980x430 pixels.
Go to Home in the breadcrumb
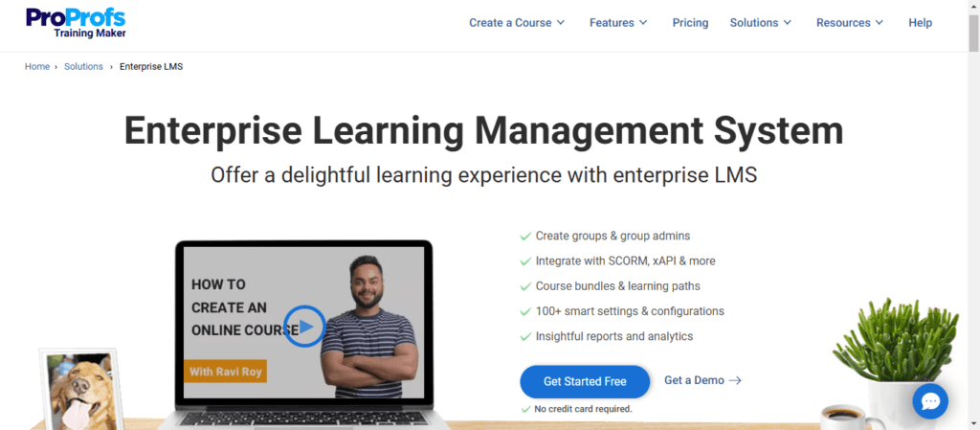click(37, 66)
